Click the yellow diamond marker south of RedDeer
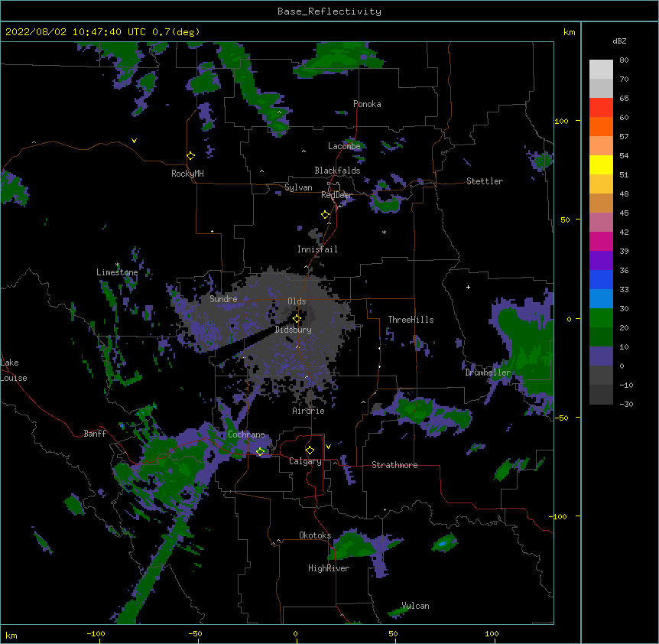 pos(326,215)
